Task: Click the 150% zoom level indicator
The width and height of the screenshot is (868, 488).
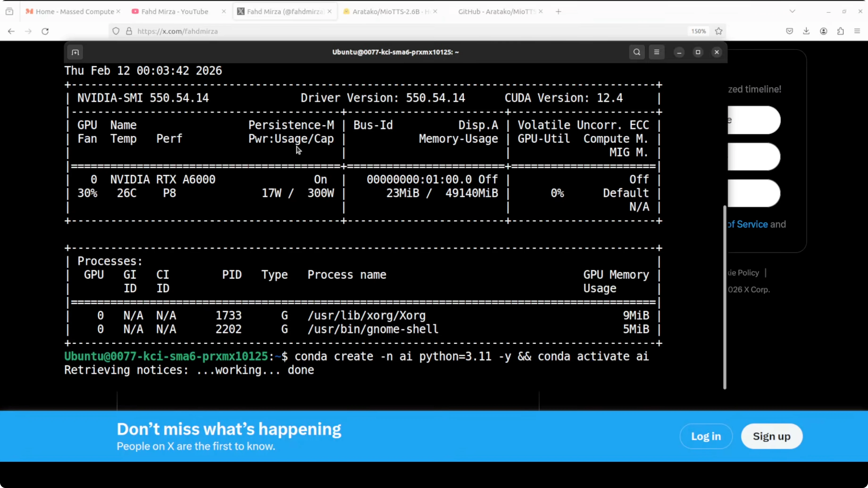Action: pyautogui.click(x=698, y=31)
